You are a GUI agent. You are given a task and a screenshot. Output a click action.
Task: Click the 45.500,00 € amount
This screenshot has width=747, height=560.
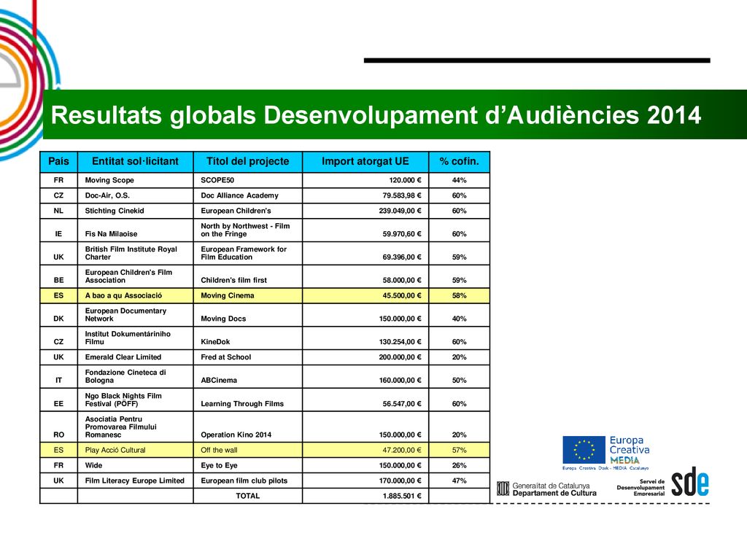[x=402, y=295]
